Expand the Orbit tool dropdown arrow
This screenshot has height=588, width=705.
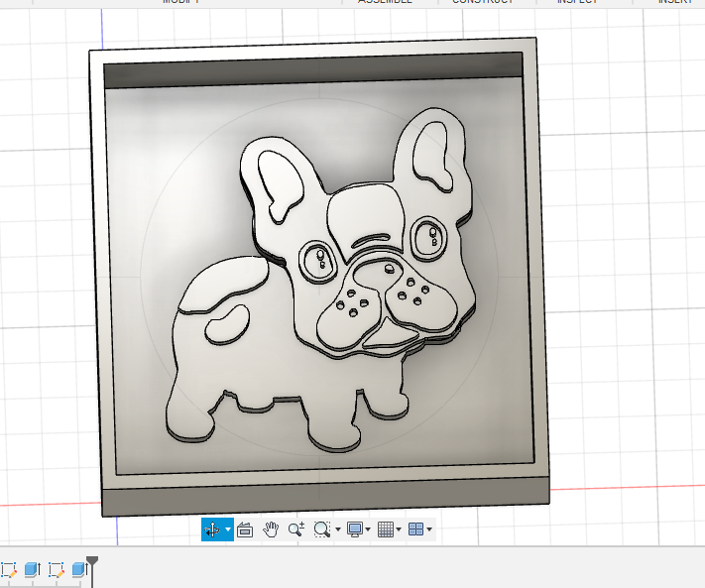[228, 530]
